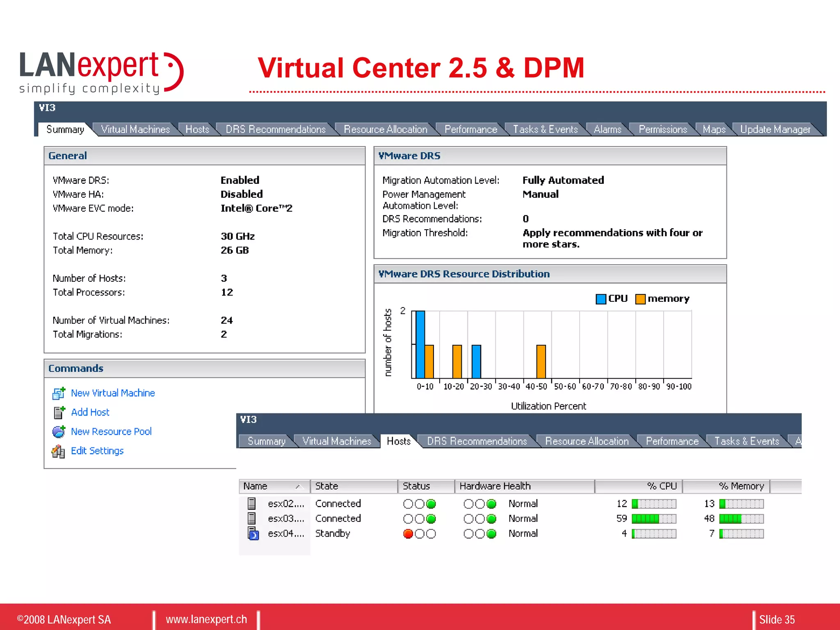Open DRS Recommendations tab in top panel

coord(275,129)
